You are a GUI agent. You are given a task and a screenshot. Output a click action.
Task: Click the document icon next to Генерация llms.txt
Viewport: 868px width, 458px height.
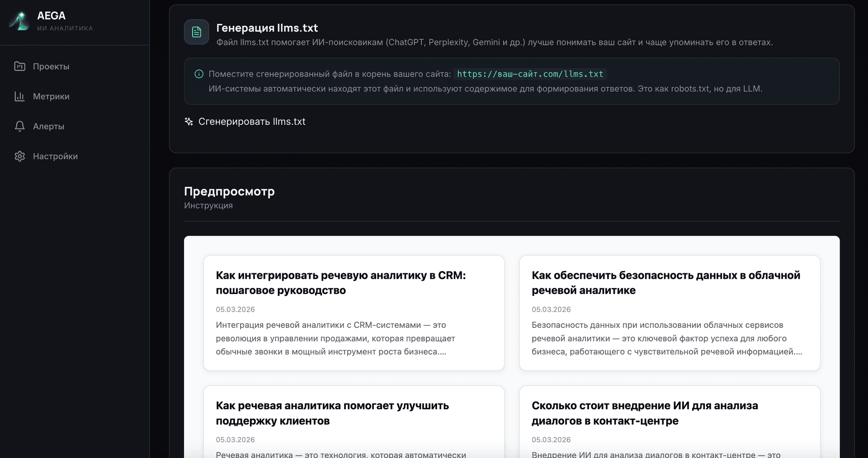tap(196, 32)
